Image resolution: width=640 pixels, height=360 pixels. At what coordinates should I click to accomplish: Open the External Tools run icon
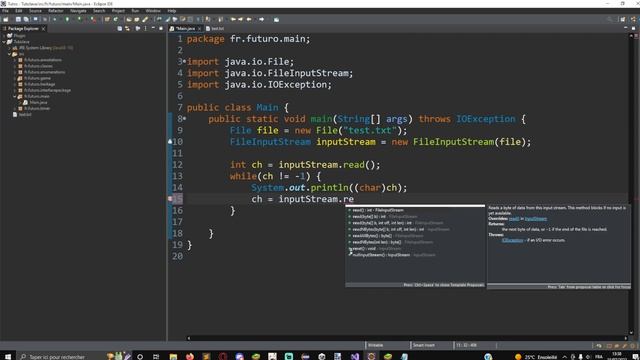click(x=93, y=19)
